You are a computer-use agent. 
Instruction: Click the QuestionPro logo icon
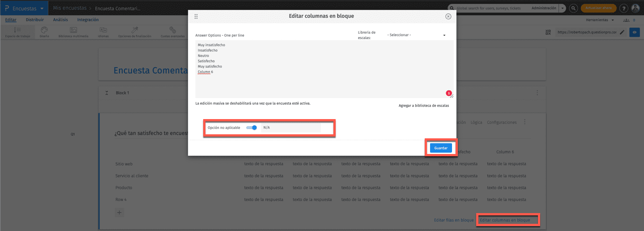pos(7,8)
